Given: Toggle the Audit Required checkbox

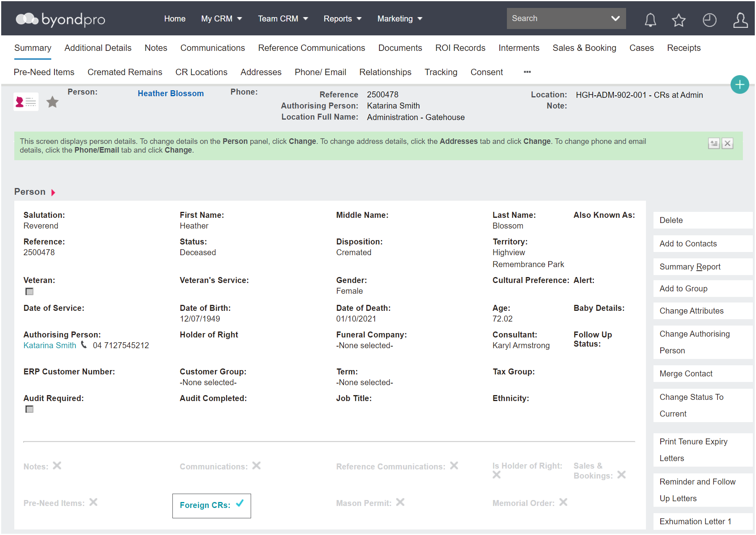Looking at the screenshot, I should [x=29, y=409].
